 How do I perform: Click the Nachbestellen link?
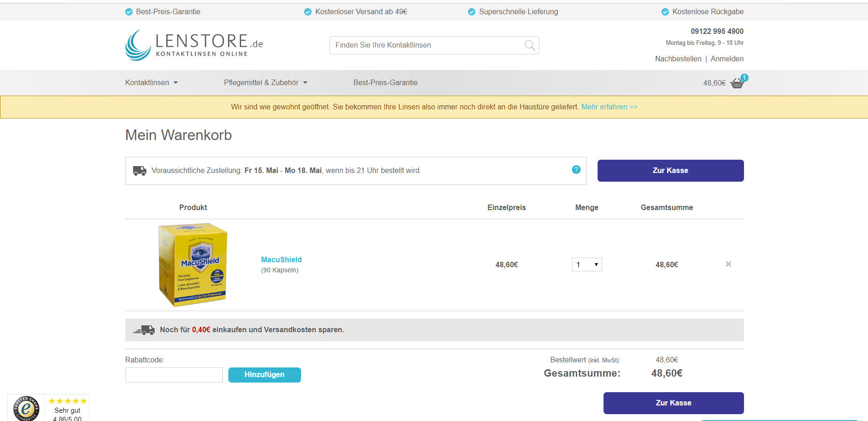(678, 59)
